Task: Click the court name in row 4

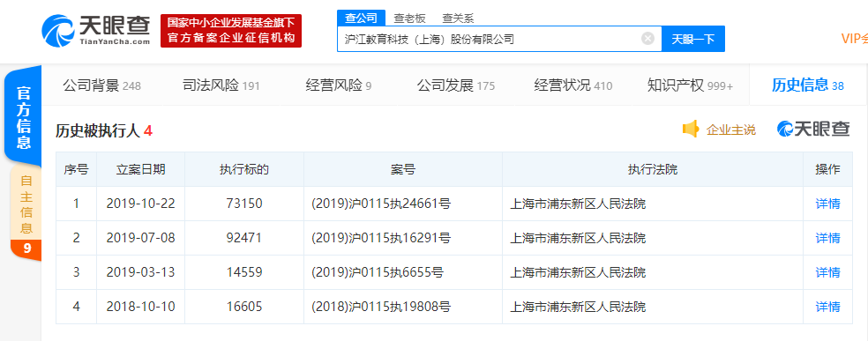Action: (x=578, y=307)
